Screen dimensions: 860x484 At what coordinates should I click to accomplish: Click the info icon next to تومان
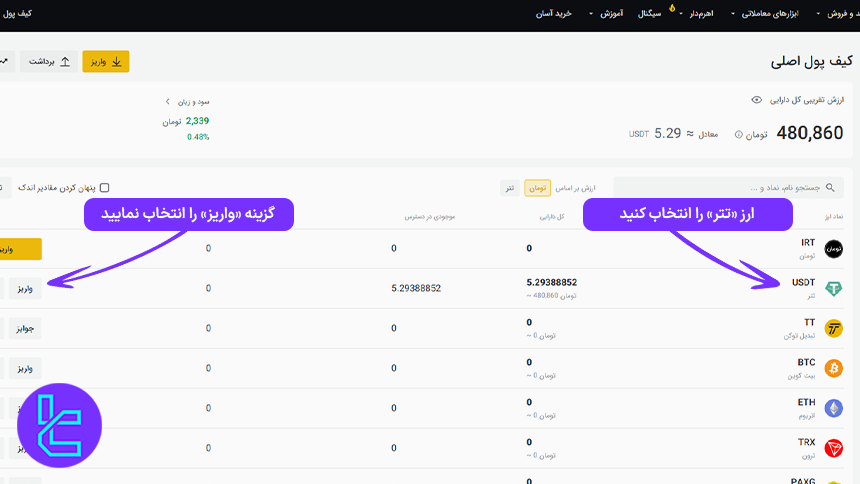pos(738,134)
